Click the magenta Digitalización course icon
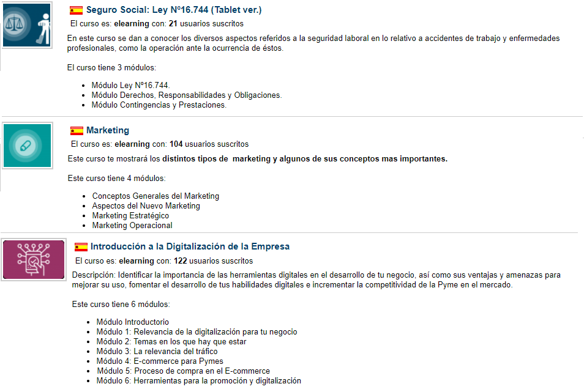Viewport: 584px width, 392px height. point(34,259)
